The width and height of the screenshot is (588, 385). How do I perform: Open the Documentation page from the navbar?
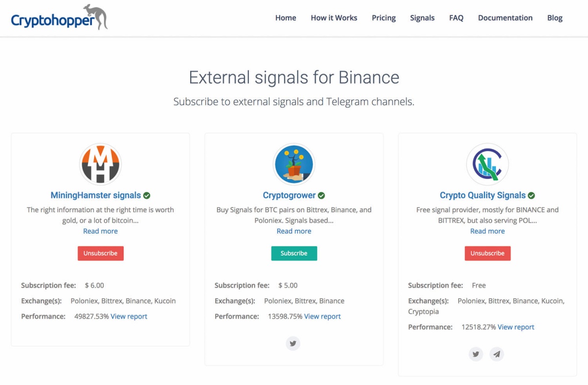click(x=505, y=18)
